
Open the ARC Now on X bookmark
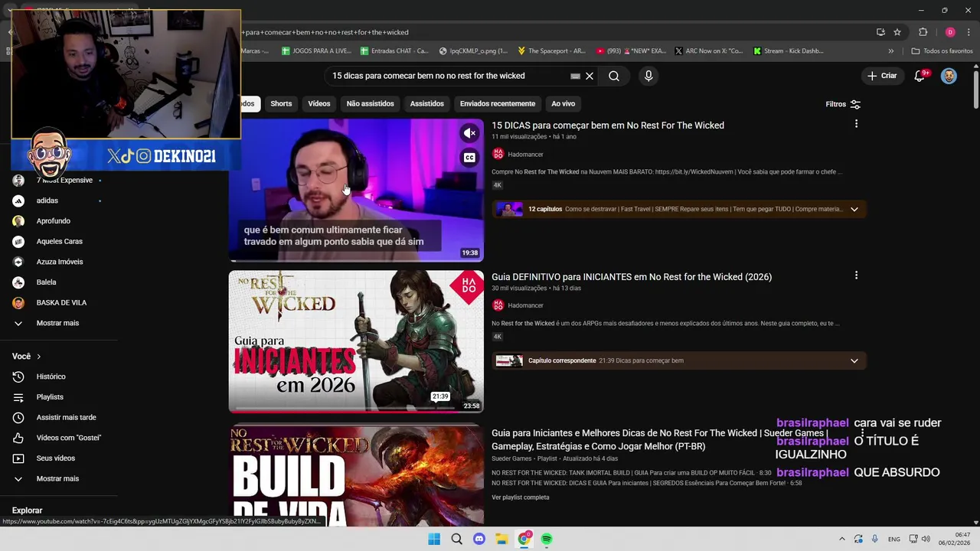(x=708, y=51)
